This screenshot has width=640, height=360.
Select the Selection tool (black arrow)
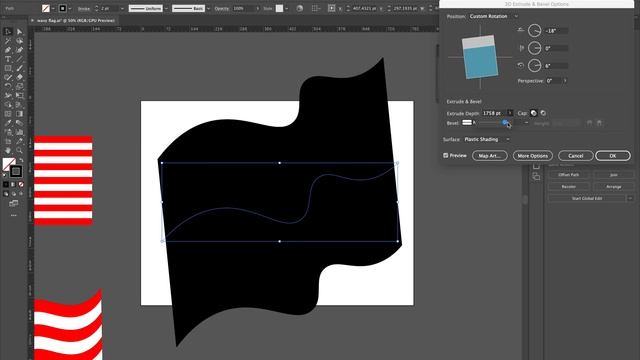8,31
